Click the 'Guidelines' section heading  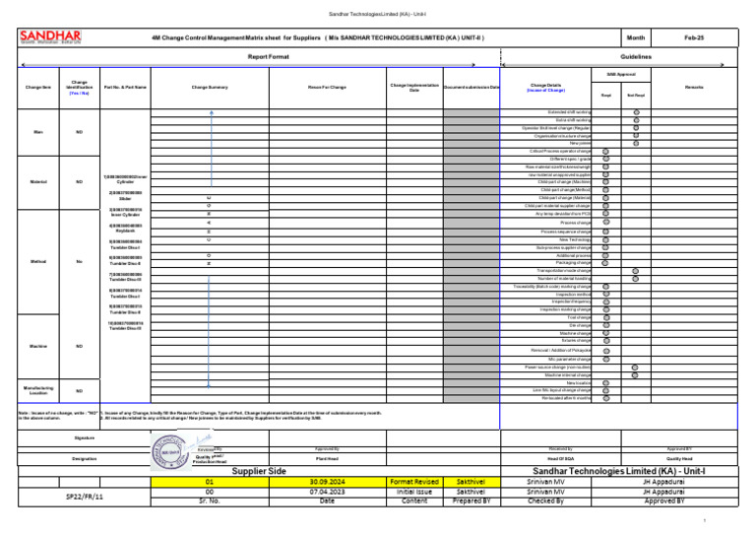tap(636, 56)
